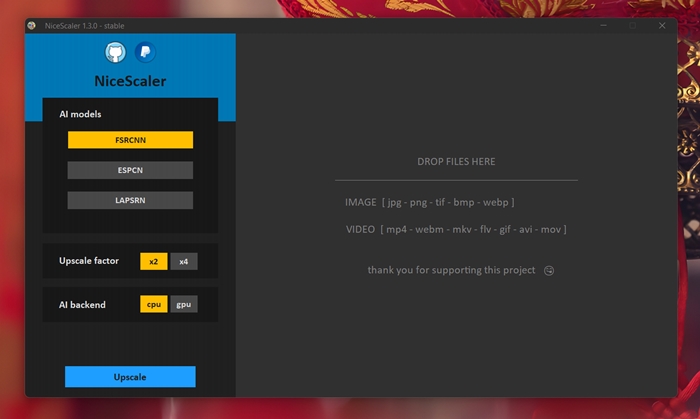Select the ESPCN AI model

[x=130, y=170]
